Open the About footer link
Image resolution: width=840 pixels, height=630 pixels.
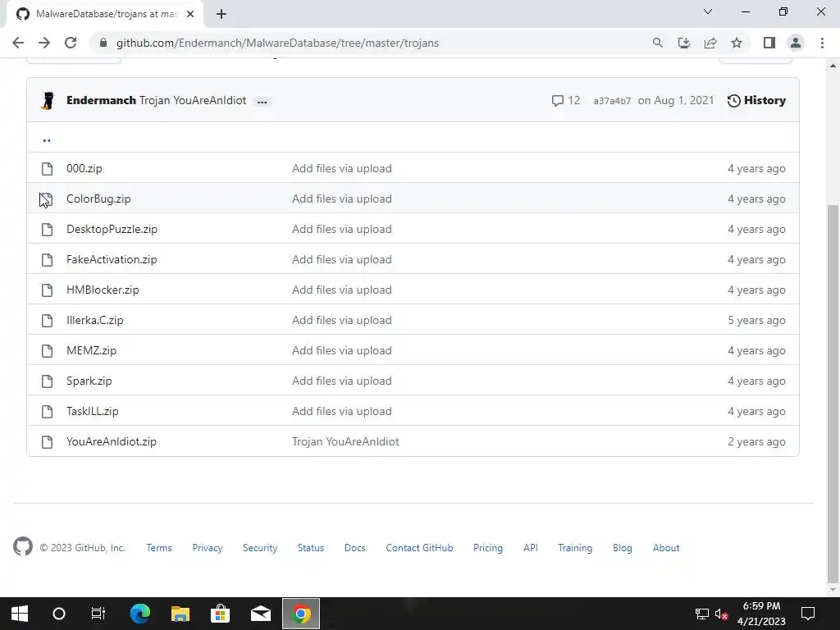tap(666, 547)
